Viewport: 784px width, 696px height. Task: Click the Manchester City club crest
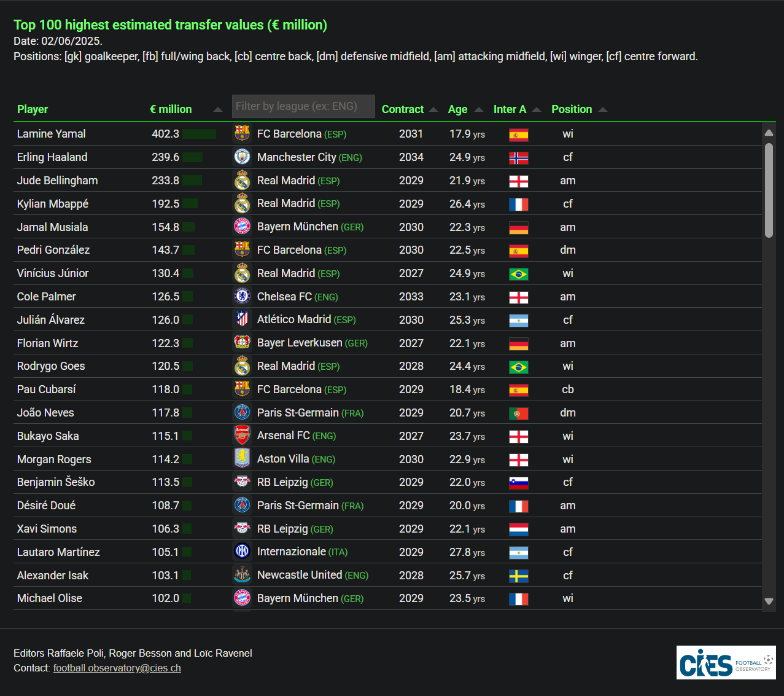pos(243,157)
